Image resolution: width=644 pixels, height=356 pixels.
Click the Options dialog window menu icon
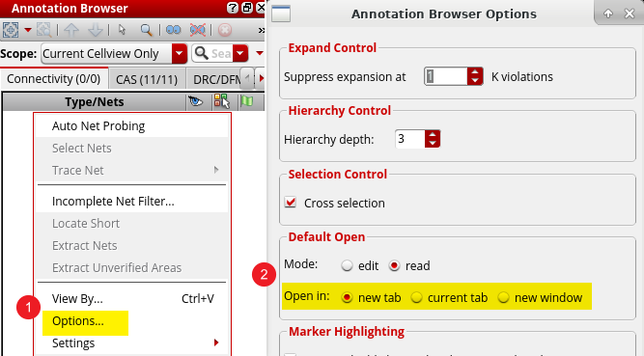pos(281,14)
